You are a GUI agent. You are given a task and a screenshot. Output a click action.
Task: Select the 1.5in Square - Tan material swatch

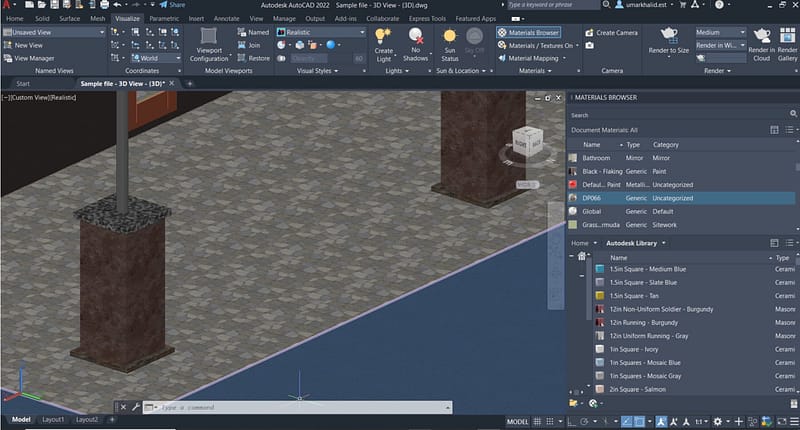tap(599, 296)
